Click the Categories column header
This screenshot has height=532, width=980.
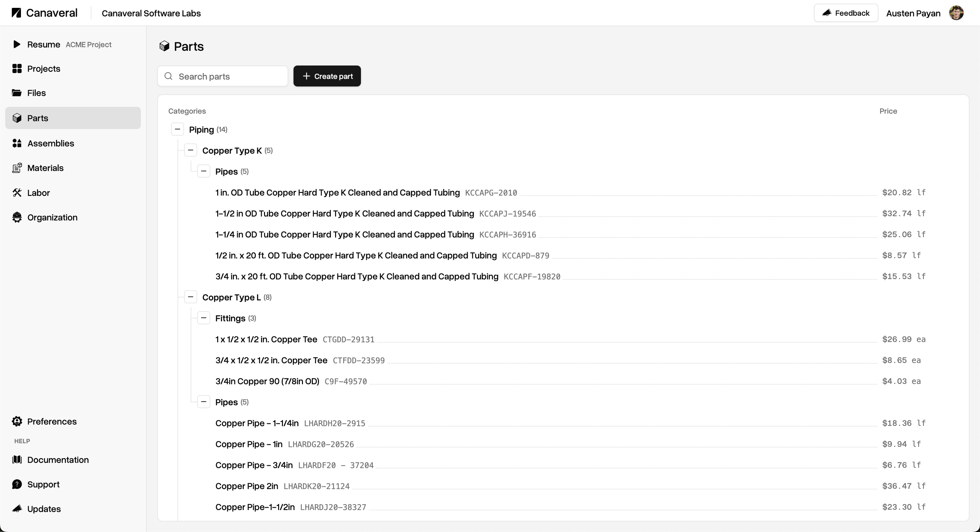pyautogui.click(x=187, y=111)
